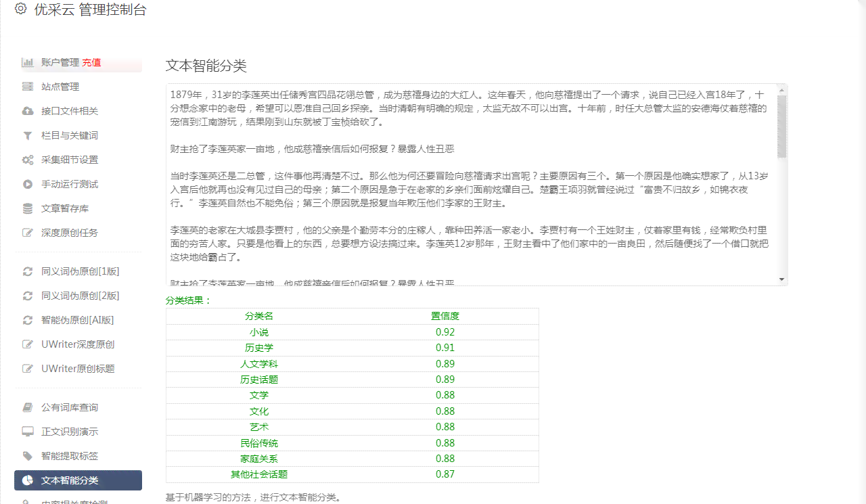Click the 分类名 column header
This screenshot has width=866, height=504.
259,316
